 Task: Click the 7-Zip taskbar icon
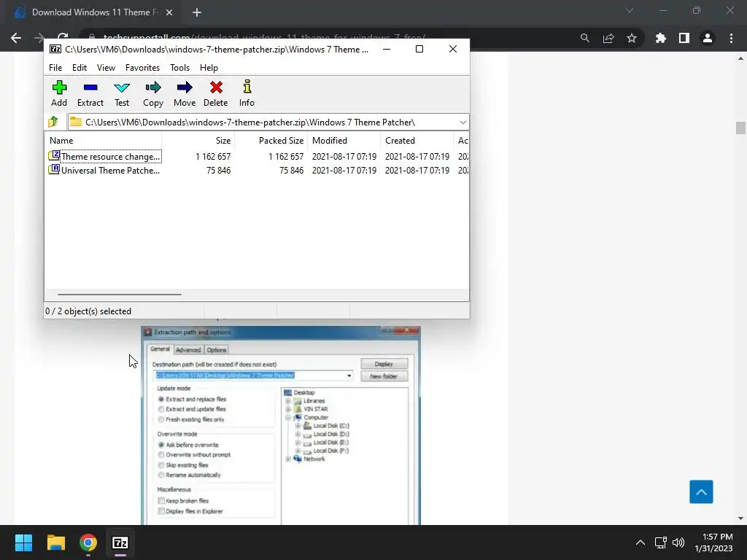point(120,542)
